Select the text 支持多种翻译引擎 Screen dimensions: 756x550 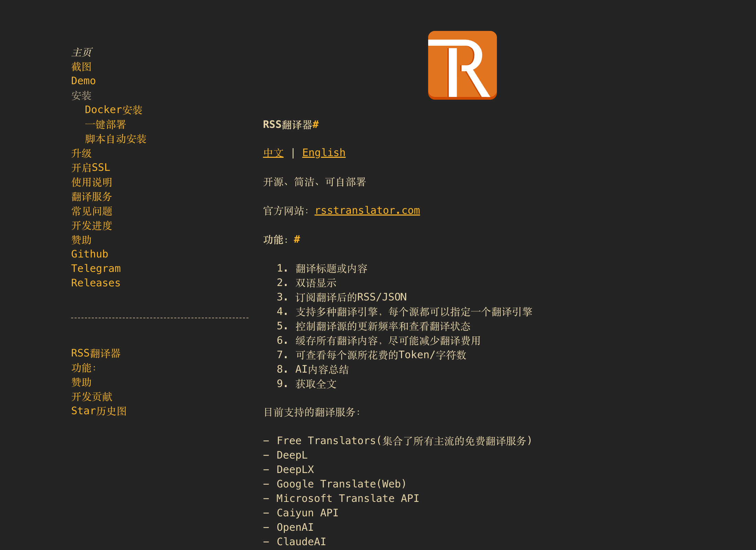[337, 312]
